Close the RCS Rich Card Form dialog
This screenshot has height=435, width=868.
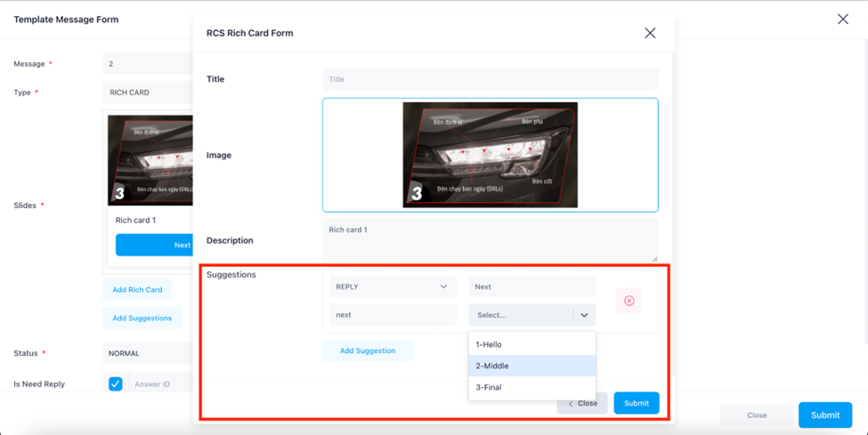650,33
